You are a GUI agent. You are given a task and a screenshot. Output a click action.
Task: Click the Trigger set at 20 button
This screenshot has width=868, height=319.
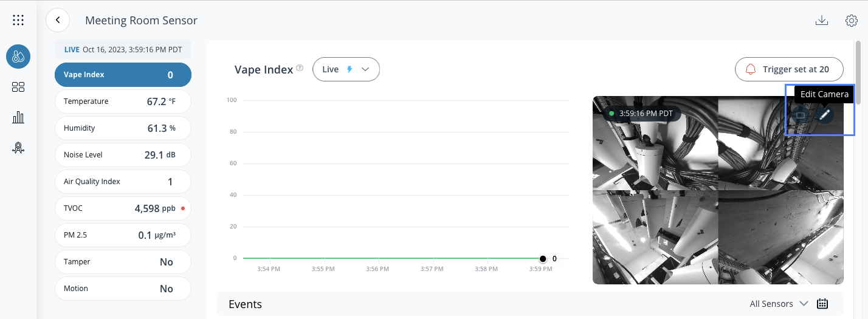point(789,69)
